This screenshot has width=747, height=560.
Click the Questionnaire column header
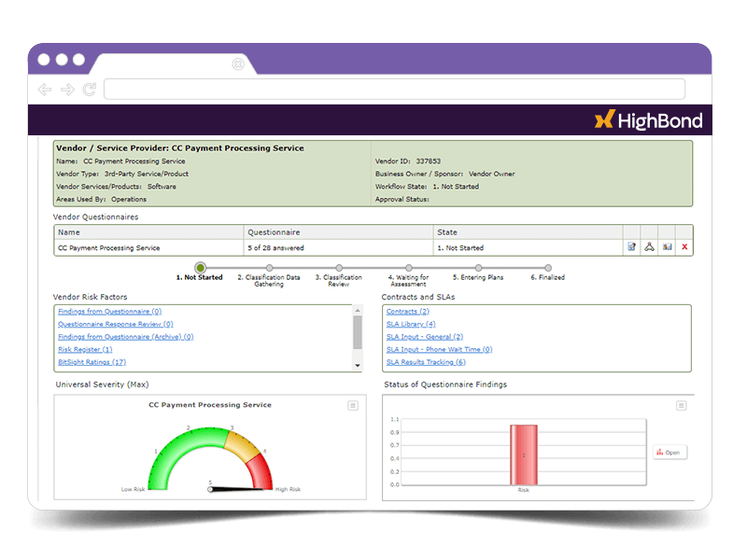(339, 232)
